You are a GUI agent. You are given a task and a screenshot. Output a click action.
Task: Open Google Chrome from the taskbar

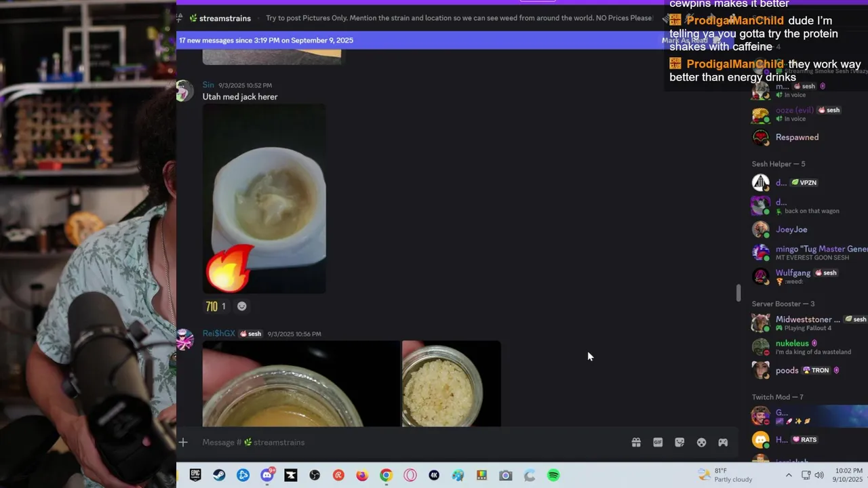pos(386,475)
